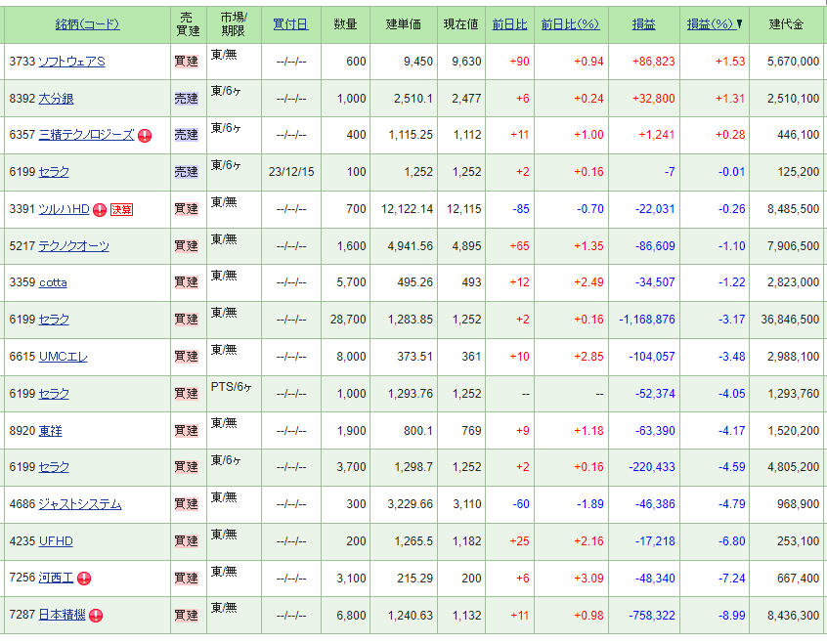Open セラク link in the 28,700 quantity row

coord(54,320)
